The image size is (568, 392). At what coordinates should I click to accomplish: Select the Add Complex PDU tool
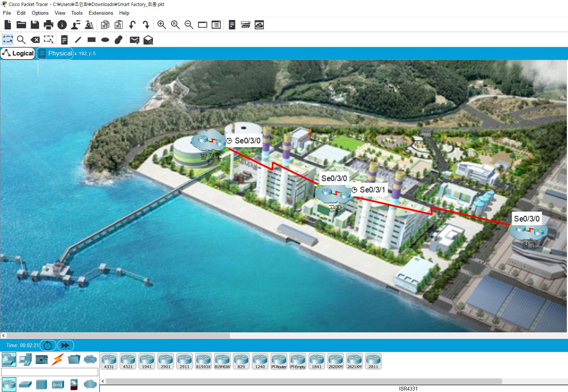pyautogui.click(x=148, y=39)
